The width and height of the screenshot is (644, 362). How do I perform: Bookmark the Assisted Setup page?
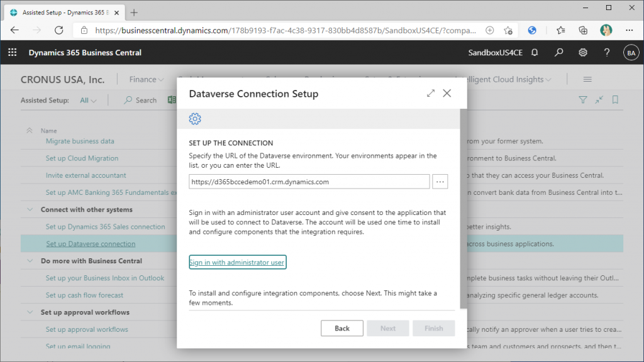pyautogui.click(x=615, y=100)
